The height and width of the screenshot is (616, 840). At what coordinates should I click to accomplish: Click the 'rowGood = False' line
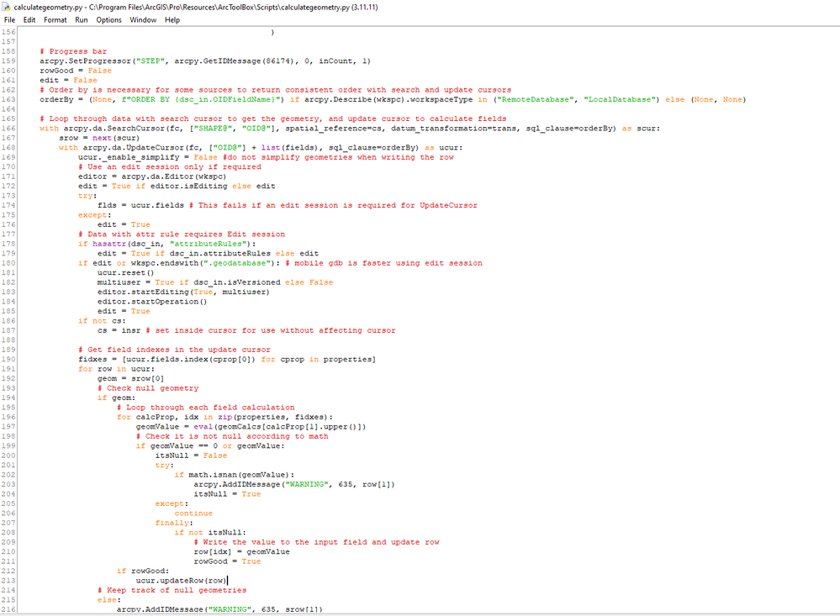(76, 71)
